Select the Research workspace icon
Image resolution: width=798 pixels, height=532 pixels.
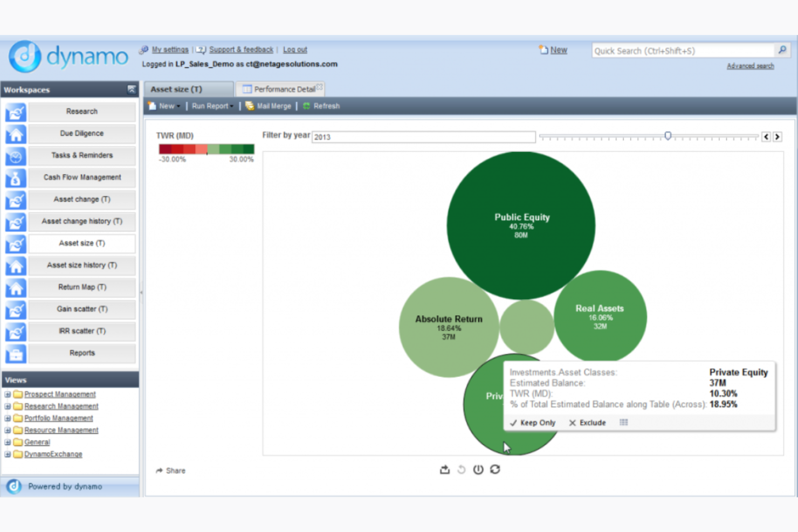coord(15,112)
